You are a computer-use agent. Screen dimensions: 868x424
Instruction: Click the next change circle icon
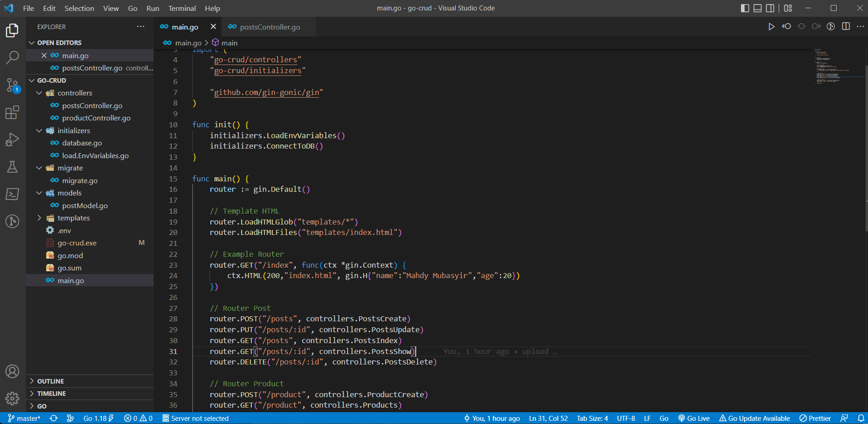816,26
